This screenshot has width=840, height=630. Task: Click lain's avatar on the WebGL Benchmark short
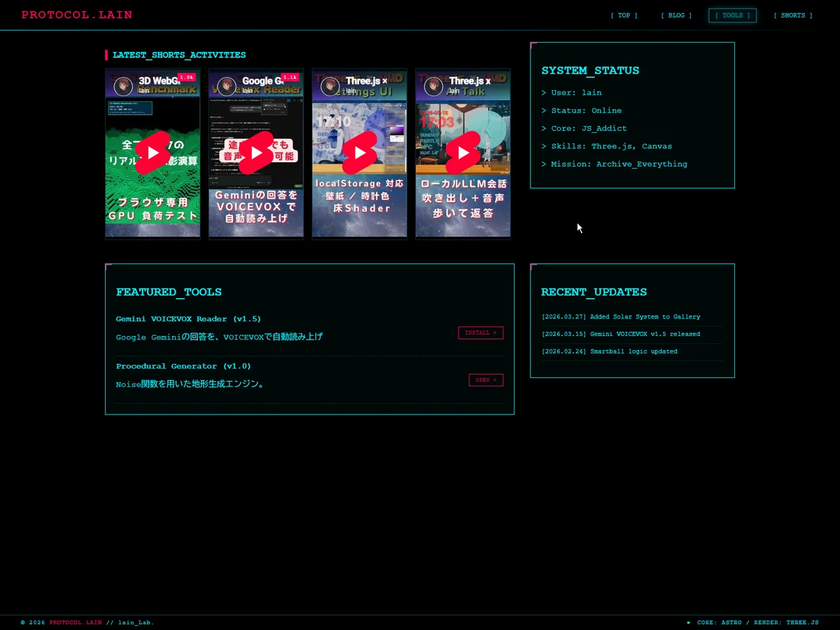click(123, 86)
